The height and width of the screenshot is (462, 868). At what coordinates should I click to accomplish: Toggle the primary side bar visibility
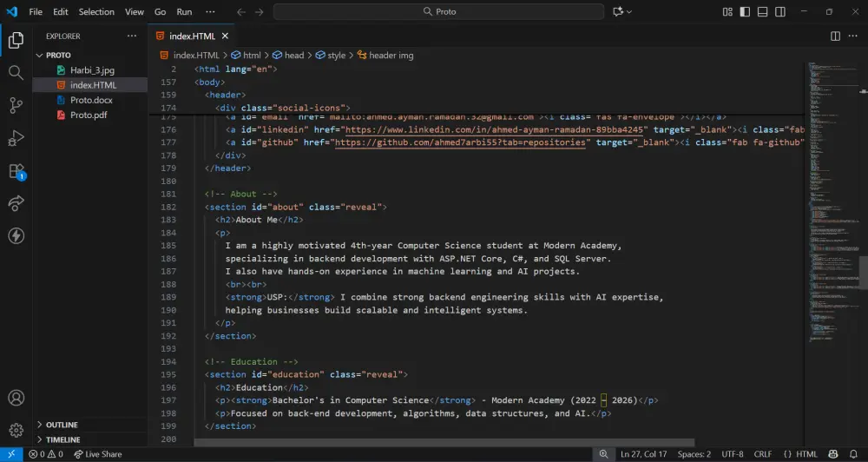(745, 11)
